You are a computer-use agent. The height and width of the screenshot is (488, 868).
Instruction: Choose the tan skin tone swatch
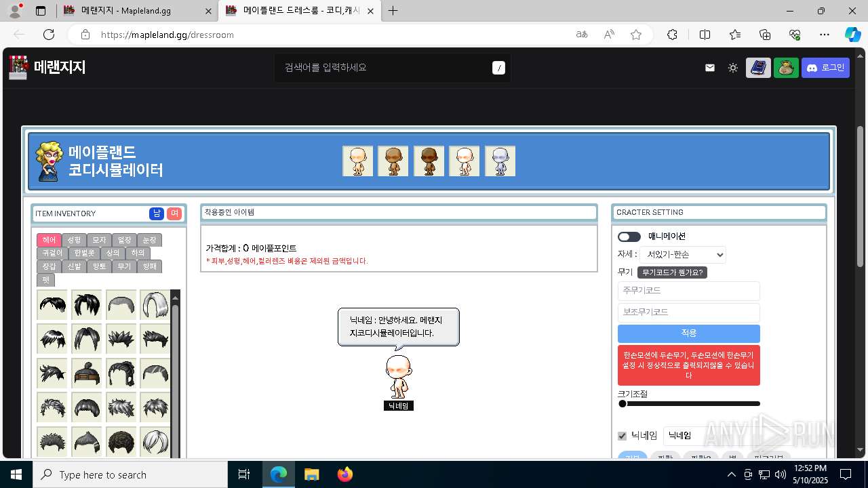tap(393, 161)
